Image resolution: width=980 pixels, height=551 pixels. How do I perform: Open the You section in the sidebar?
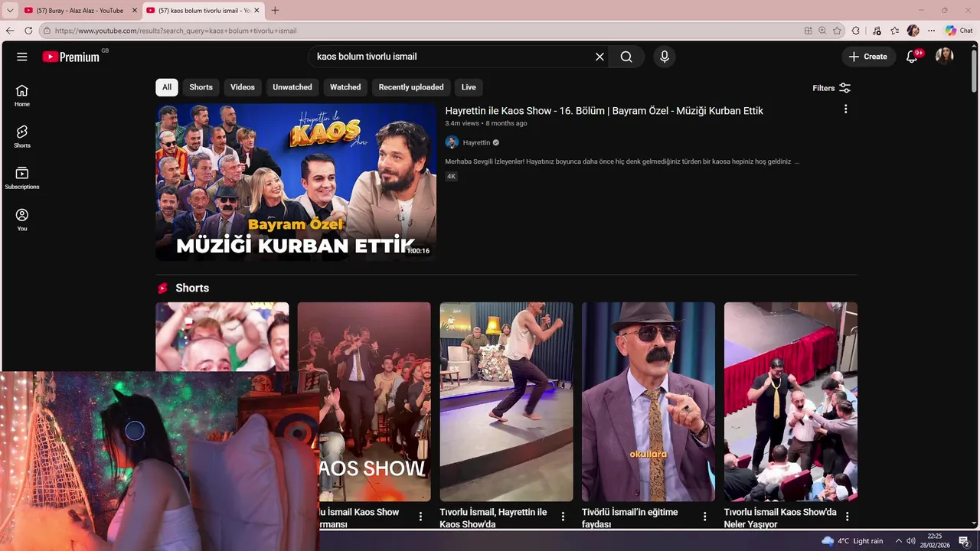(x=22, y=220)
